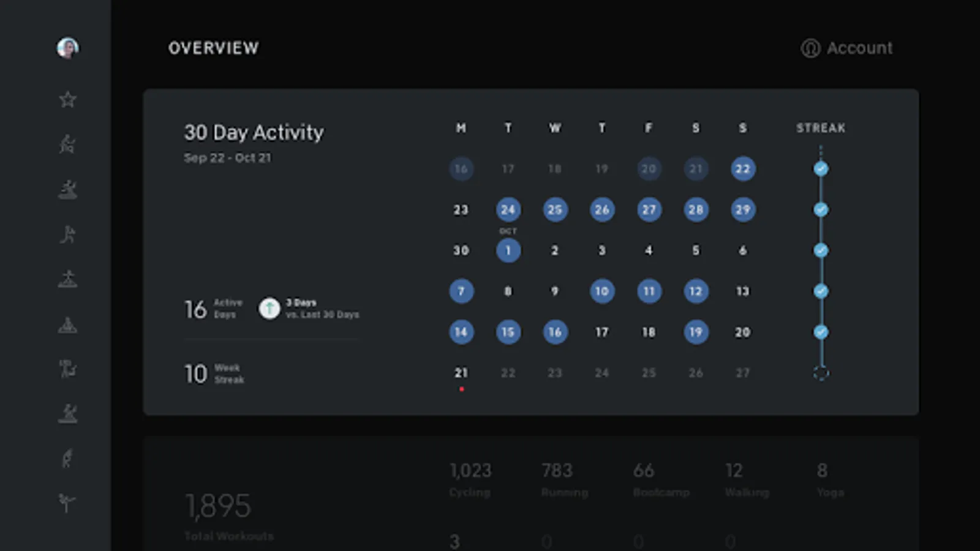980x551 pixels.
Task: Click the "10 Week Streak" stat
Action: (214, 373)
